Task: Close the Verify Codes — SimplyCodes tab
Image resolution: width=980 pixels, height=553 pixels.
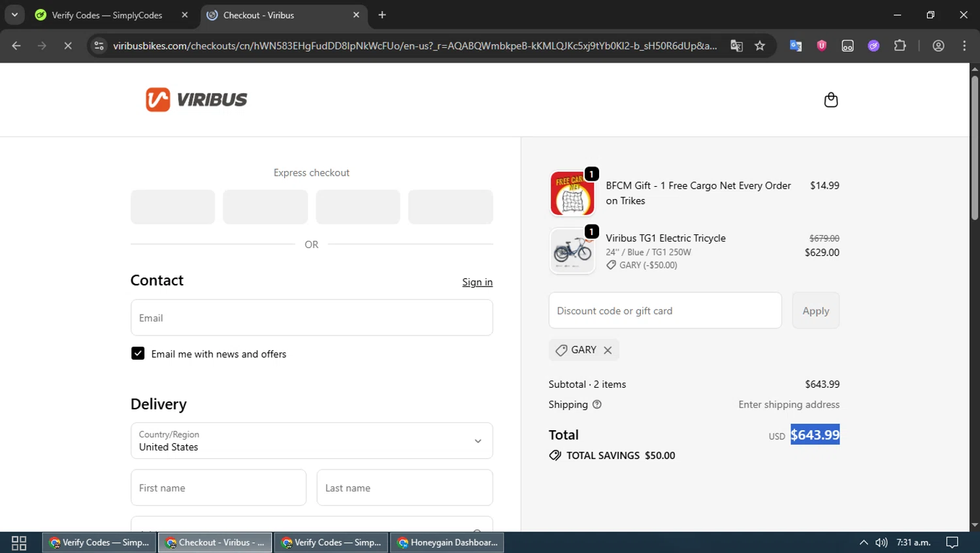Action: click(x=185, y=15)
